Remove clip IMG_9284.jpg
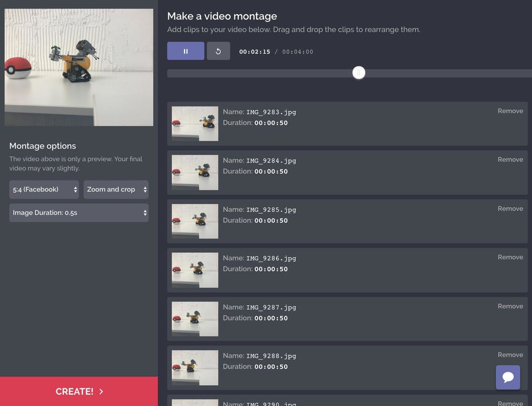The image size is (532, 406). coord(510,160)
